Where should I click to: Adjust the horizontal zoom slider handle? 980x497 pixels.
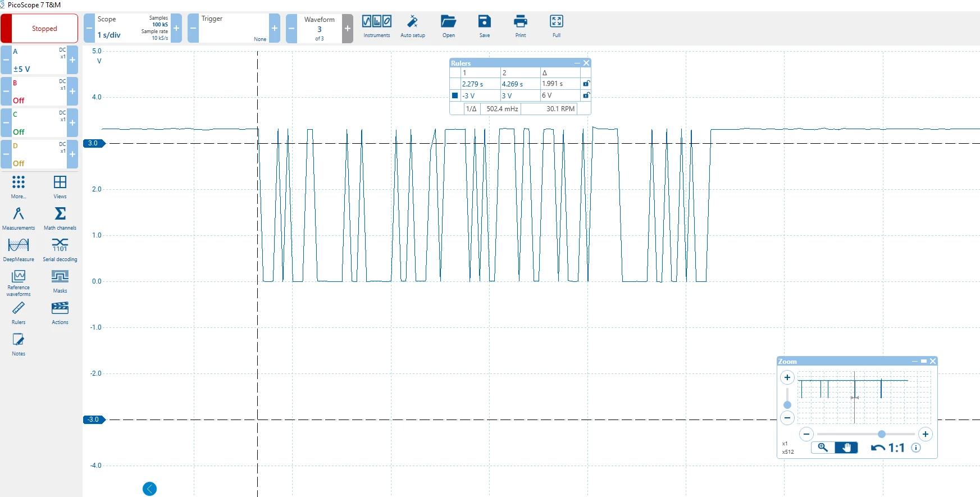click(882, 434)
